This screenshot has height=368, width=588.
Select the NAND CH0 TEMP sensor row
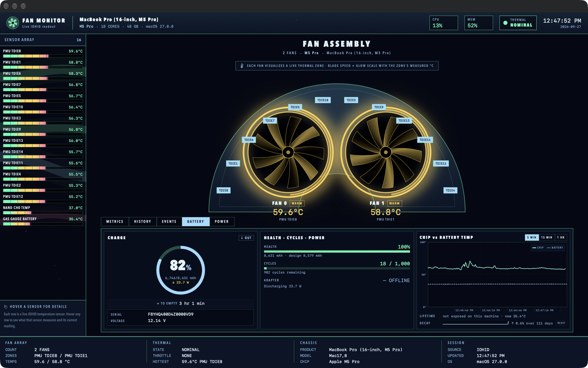(x=43, y=210)
